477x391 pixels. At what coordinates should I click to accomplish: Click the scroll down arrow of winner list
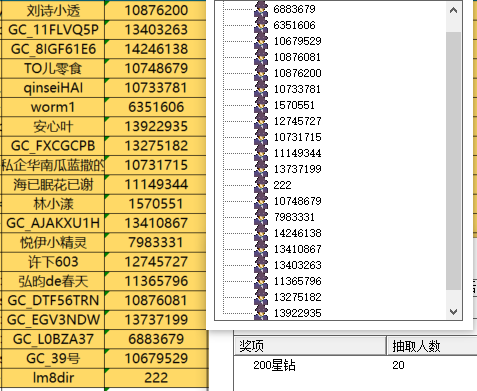click(x=453, y=312)
